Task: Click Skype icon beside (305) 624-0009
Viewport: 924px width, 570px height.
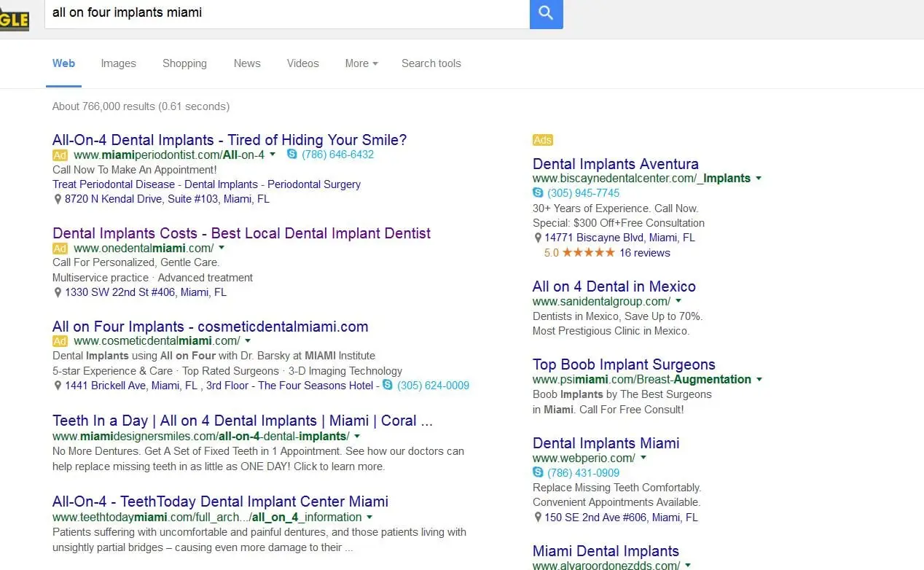Action: click(388, 385)
